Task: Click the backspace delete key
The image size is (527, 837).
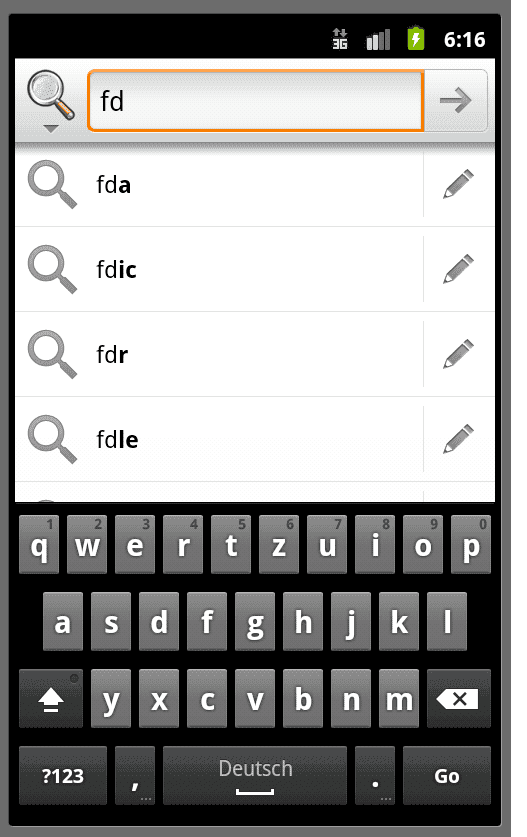Action: pos(459,698)
